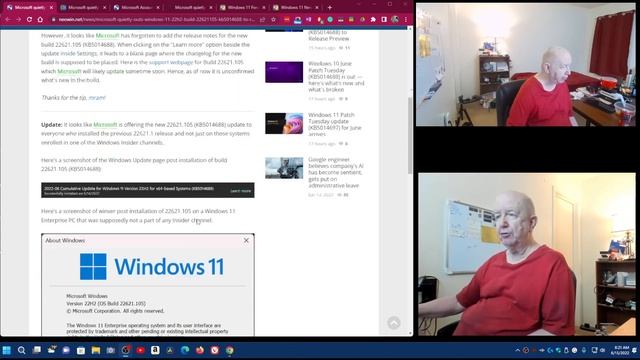Open 'Windows 11 Patch Tuesday update' article
The width and height of the screenshot is (640, 360).
pos(331,124)
